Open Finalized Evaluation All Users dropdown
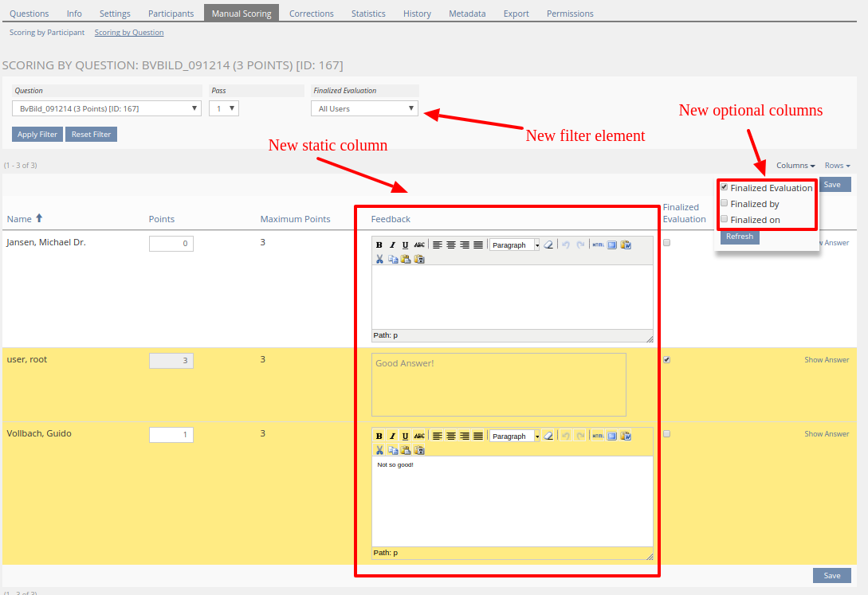Viewport: 868px width, 595px height. pyautogui.click(x=364, y=108)
